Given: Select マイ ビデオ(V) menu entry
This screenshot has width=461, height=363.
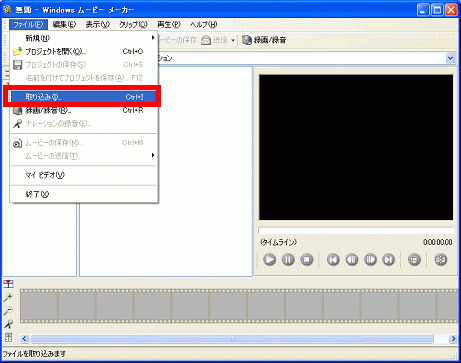Looking at the screenshot, I should coord(84,175).
